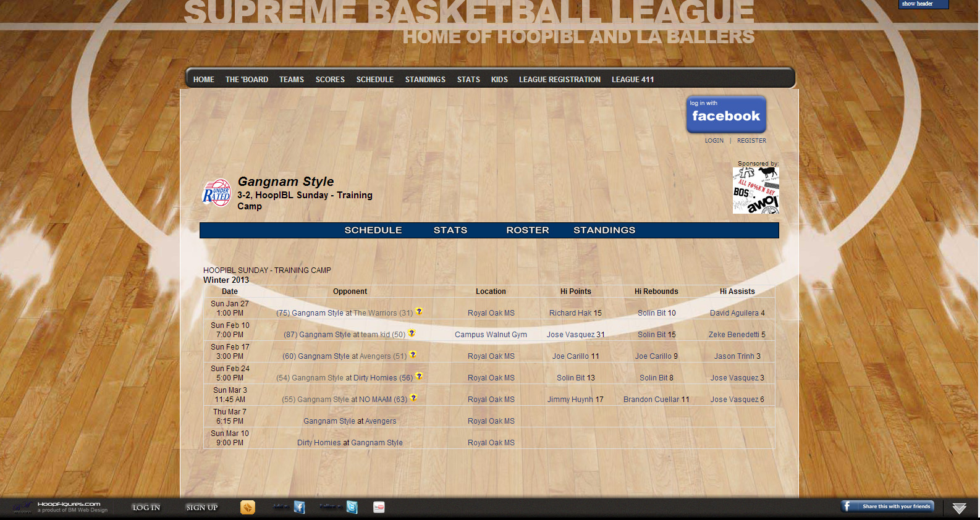Click the REGISTER link

click(x=751, y=141)
